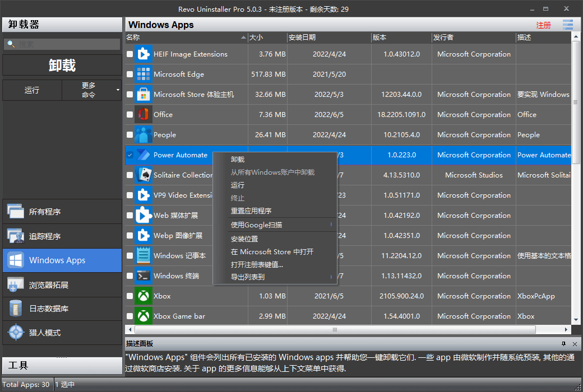Pin the 描述面板 panel with the pushpin icon
Viewport: 583px width, 392px height.
(564, 344)
